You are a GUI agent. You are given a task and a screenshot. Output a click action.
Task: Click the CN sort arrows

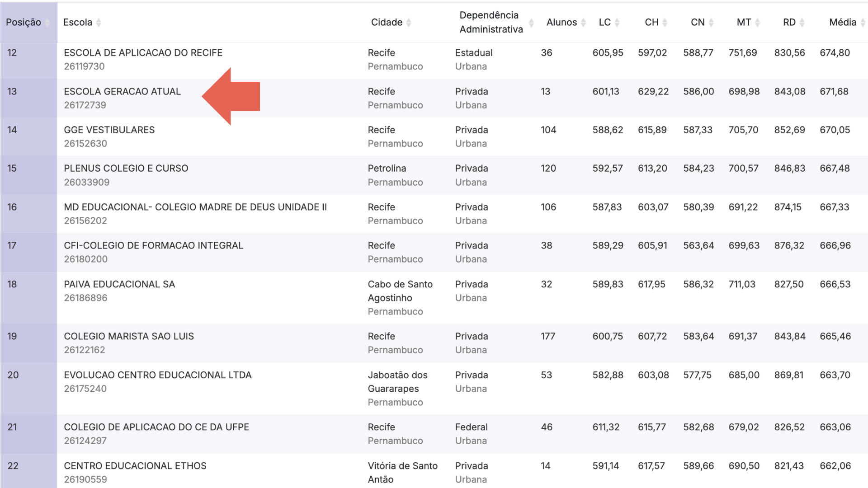711,23
